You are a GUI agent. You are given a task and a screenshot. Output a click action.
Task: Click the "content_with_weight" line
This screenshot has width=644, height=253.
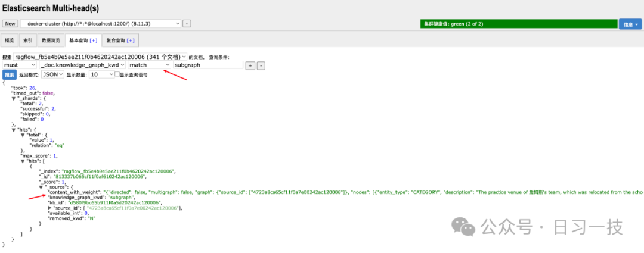(x=345, y=192)
